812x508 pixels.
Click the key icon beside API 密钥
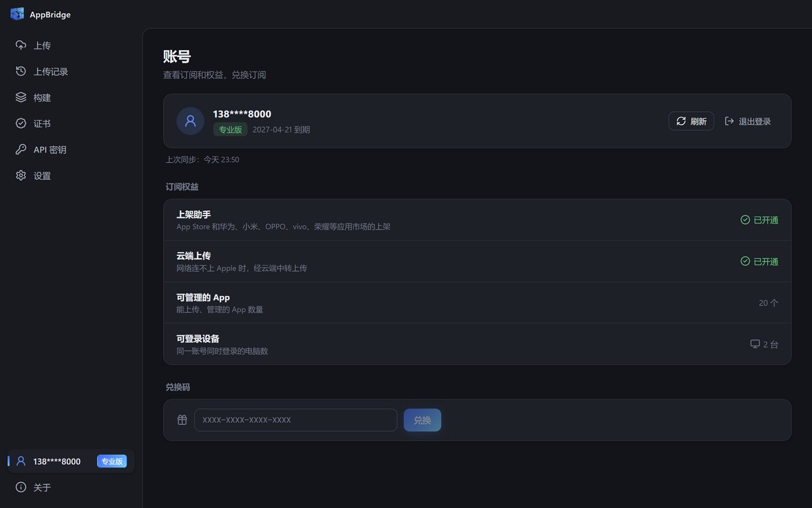(x=21, y=149)
